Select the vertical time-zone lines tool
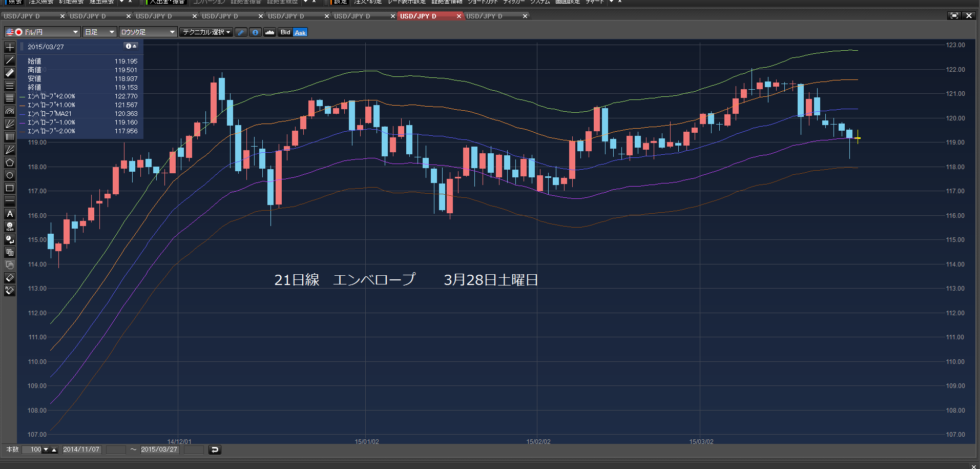The width and height of the screenshot is (980, 469). [10, 137]
